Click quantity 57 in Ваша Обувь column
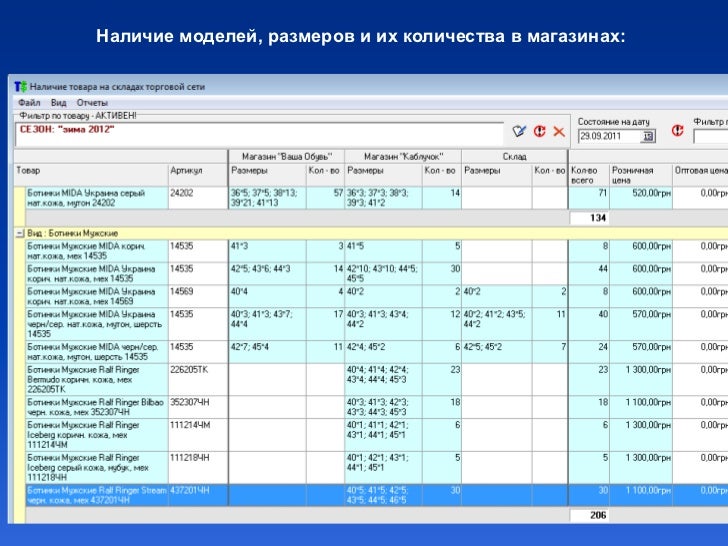 pyautogui.click(x=325, y=198)
